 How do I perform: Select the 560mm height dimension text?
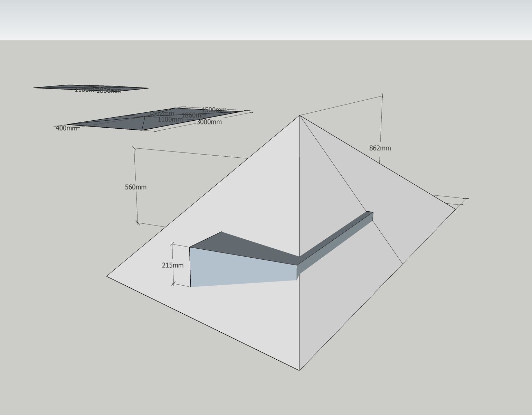pos(135,187)
